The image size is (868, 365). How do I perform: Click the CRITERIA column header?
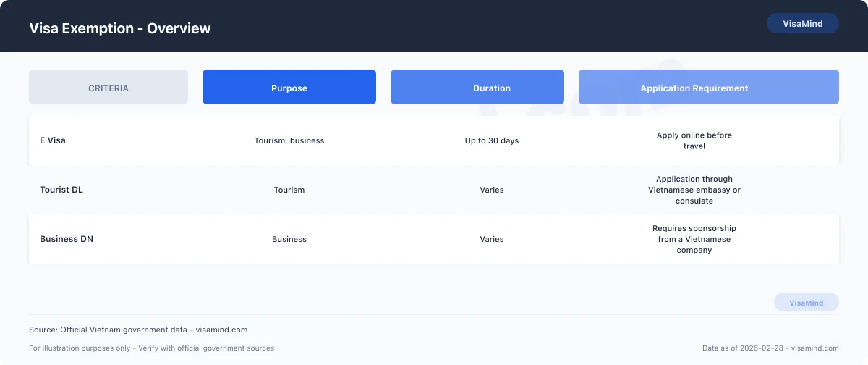(109, 88)
